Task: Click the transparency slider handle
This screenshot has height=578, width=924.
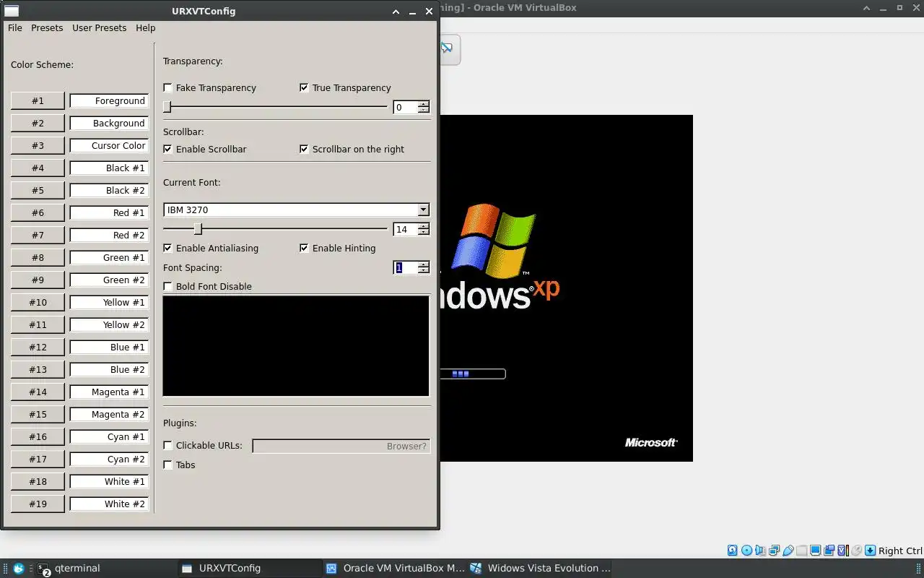Action: coord(167,107)
